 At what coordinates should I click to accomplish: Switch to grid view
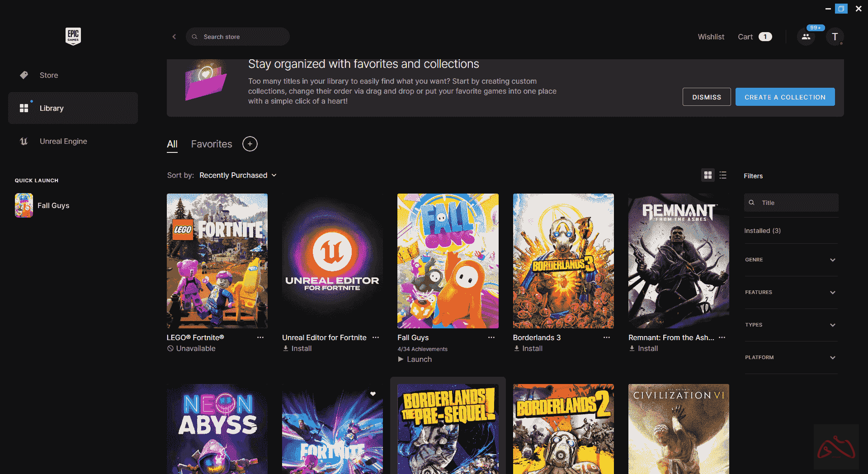[708, 175]
